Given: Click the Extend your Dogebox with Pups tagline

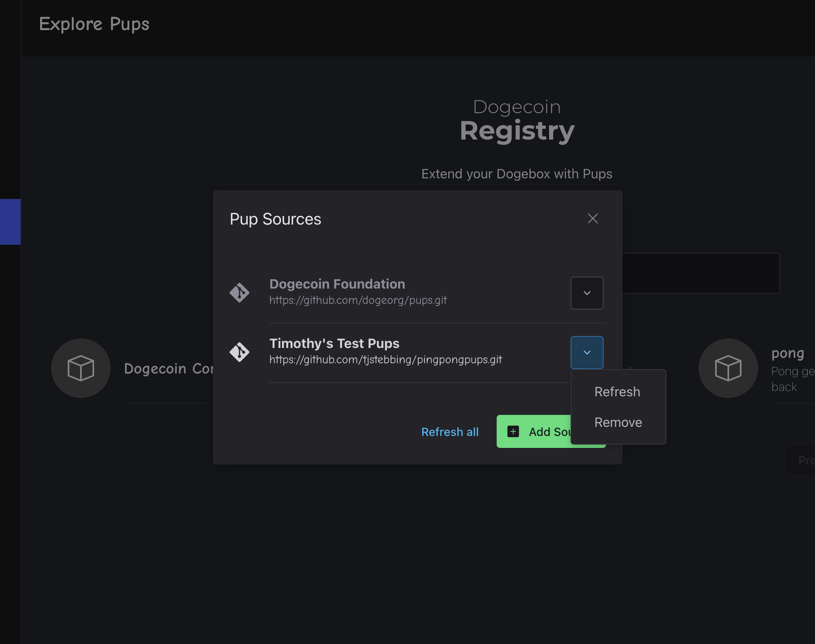Looking at the screenshot, I should point(517,174).
